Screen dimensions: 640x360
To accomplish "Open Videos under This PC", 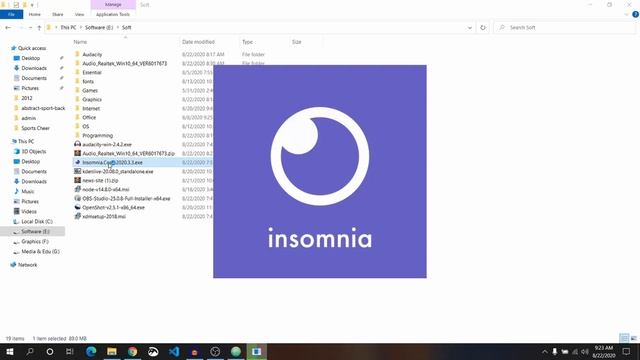I will (29, 211).
